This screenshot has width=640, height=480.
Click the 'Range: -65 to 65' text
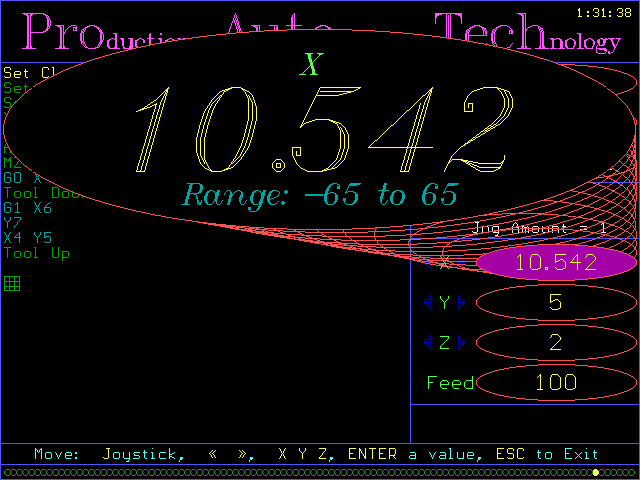pyautogui.click(x=320, y=195)
